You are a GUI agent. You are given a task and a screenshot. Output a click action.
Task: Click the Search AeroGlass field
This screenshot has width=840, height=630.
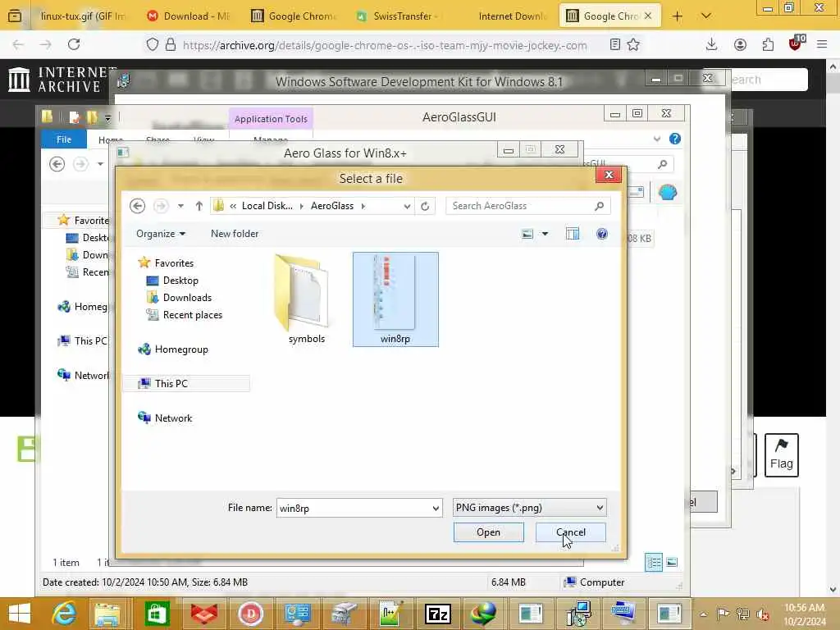[x=527, y=206]
